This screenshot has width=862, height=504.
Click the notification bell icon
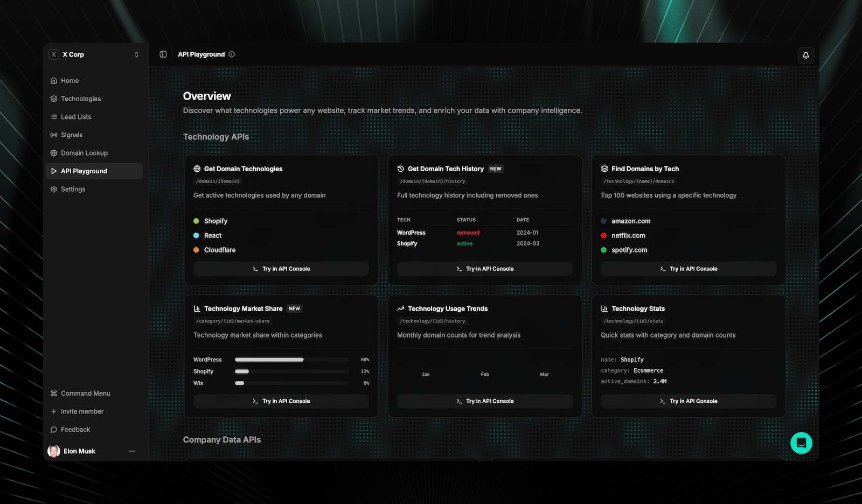click(x=805, y=54)
